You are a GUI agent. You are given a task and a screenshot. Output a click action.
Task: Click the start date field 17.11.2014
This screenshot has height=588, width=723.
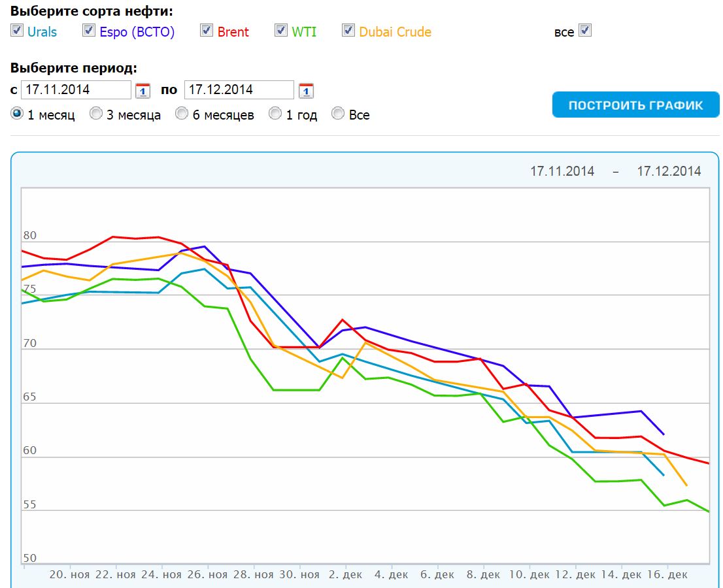pos(76,90)
